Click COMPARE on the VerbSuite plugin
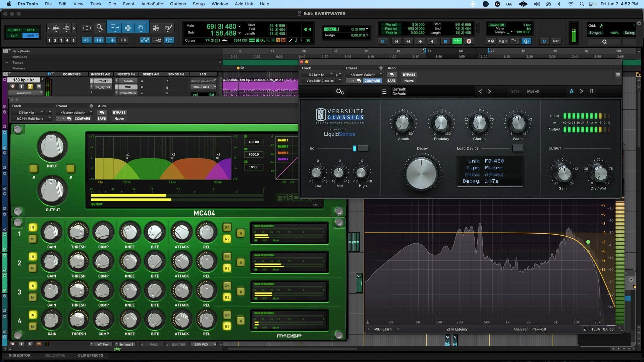 372,80
